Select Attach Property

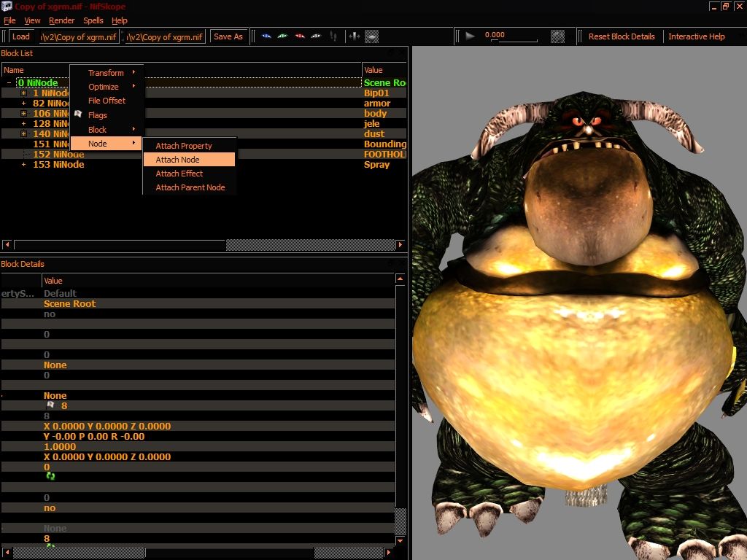click(x=190, y=146)
